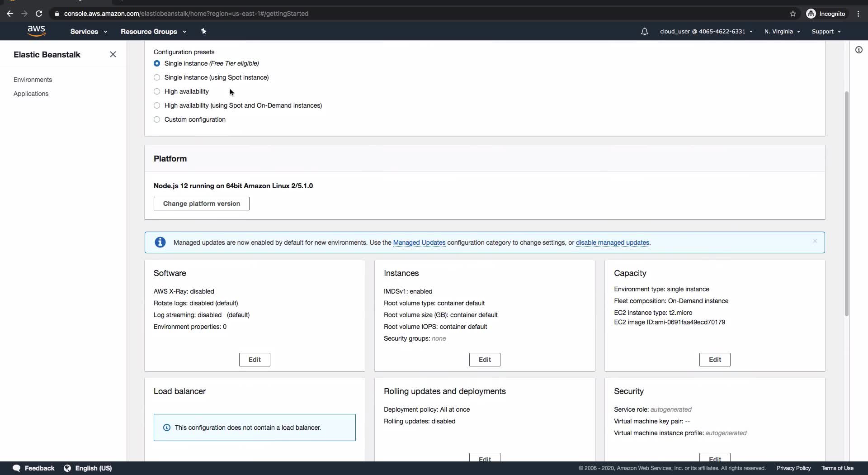Open the Managed Updates link
Screen dimensions: 868x475
pos(419,242)
